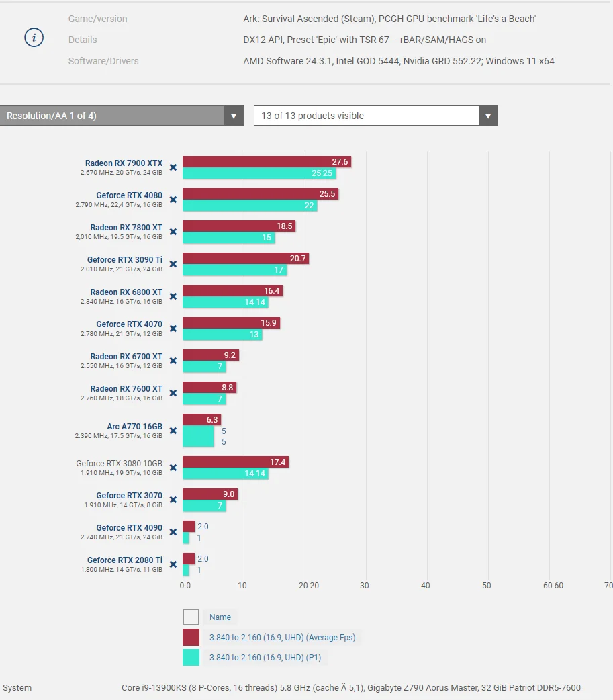Open the Geforce RTX 4080 product link
The width and height of the screenshot is (613, 700).
[x=130, y=195]
